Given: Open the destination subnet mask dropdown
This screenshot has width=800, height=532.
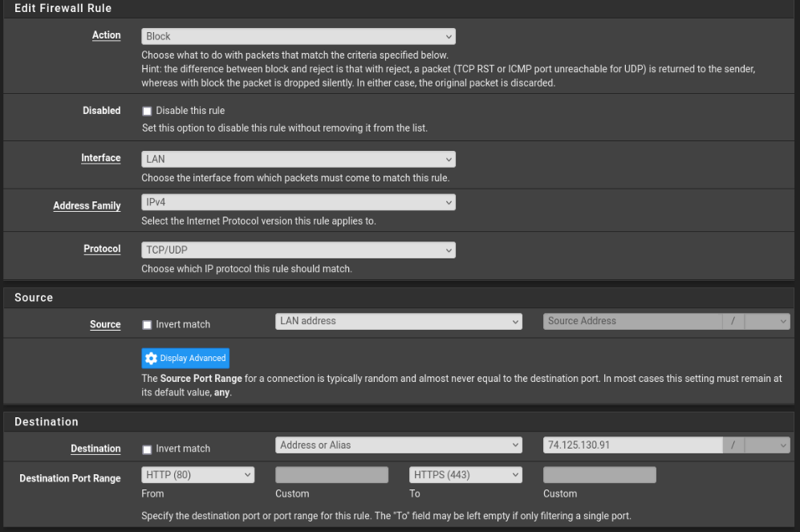Looking at the screenshot, I should click(x=767, y=445).
